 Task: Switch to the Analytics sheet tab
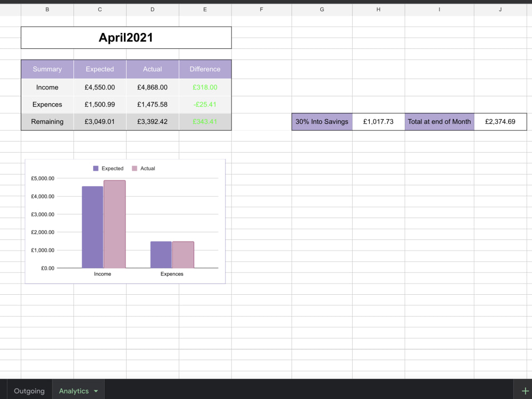tap(73, 390)
